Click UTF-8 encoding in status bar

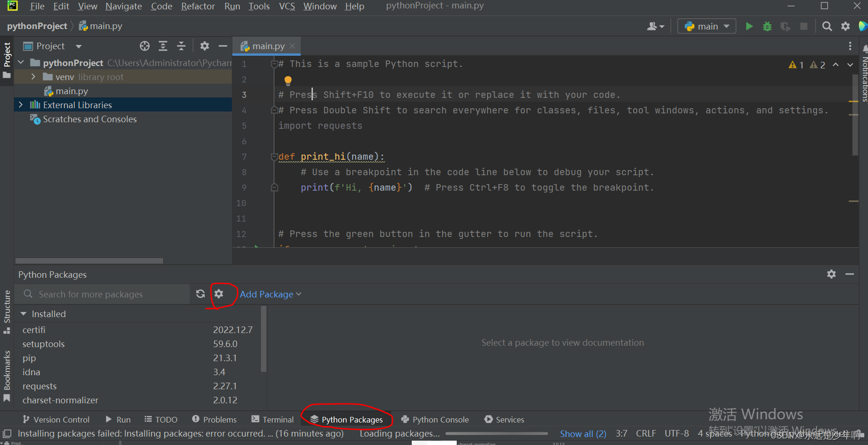pos(677,433)
